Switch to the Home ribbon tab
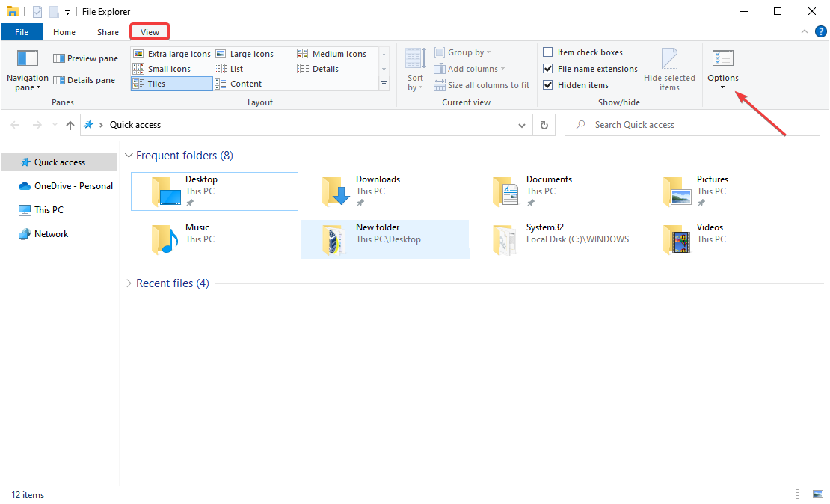 pyautogui.click(x=64, y=31)
